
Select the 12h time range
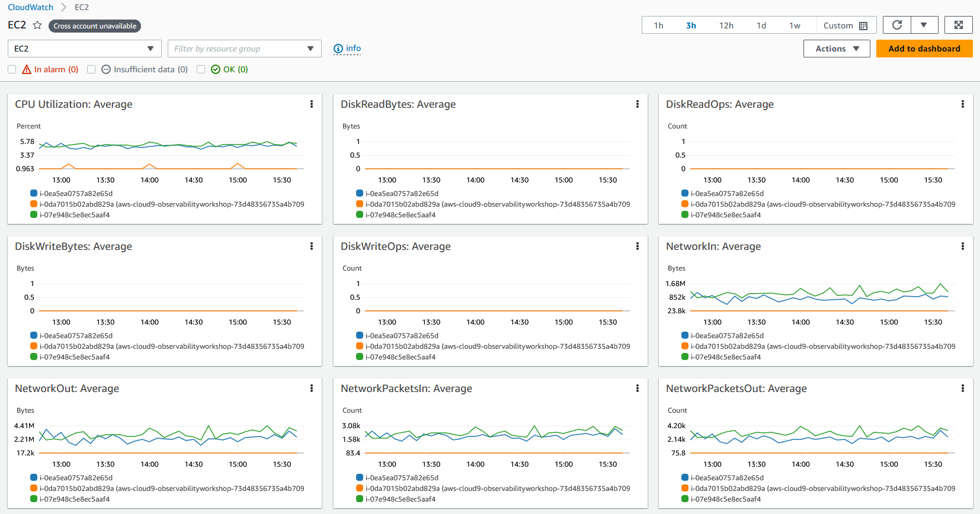click(726, 25)
